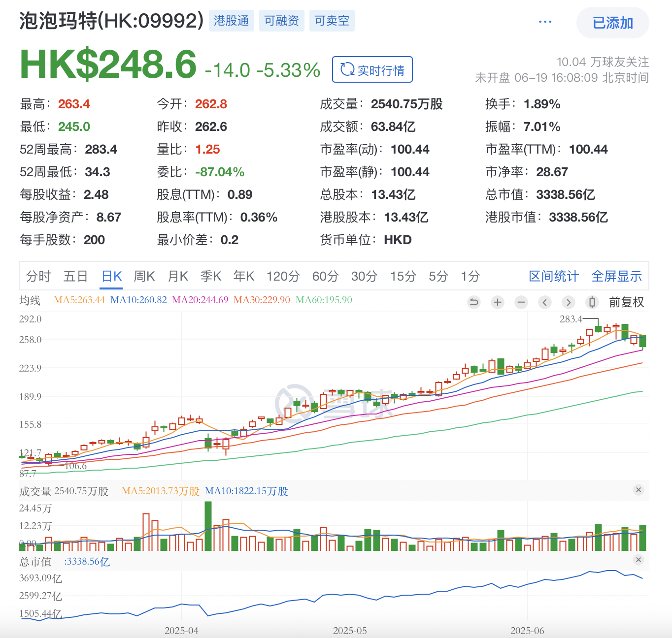Viewport: 672px width, 638px height.
Task: Click the volume MA5:2013.73万股 label
Action: pos(161,491)
